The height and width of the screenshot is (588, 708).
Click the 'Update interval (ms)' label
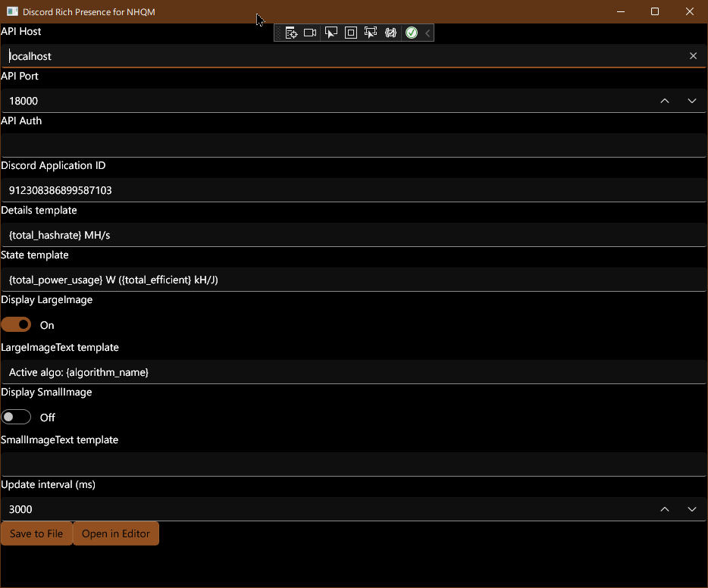tap(49, 484)
